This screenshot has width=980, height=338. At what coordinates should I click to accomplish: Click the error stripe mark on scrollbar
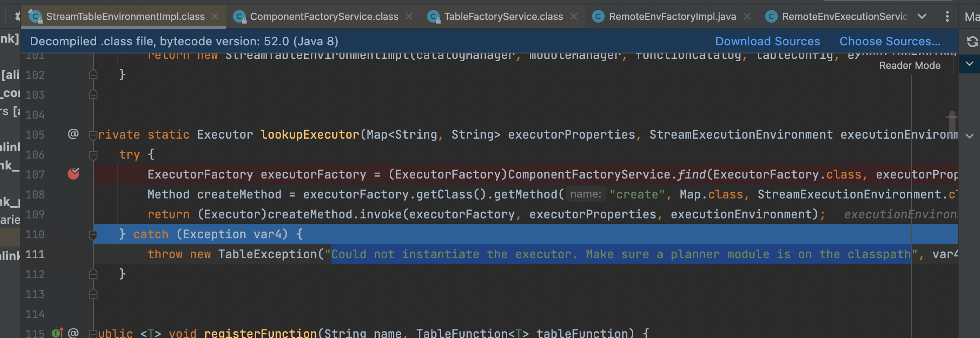[x=951, y=117]
